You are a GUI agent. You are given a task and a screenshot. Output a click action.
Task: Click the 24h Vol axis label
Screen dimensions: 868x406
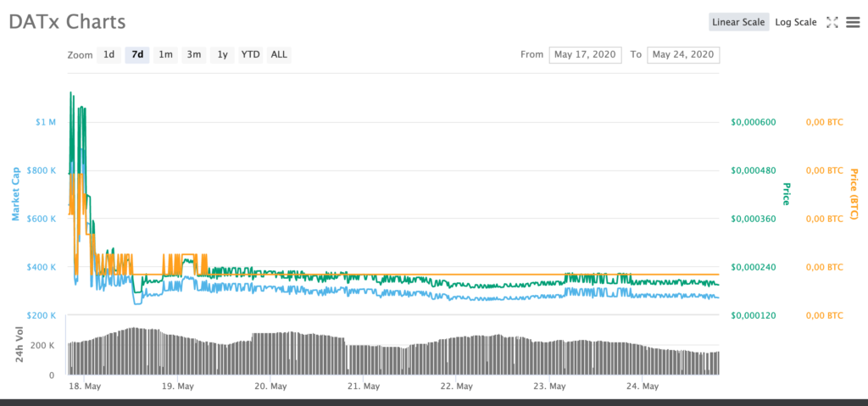click(19, 345)
